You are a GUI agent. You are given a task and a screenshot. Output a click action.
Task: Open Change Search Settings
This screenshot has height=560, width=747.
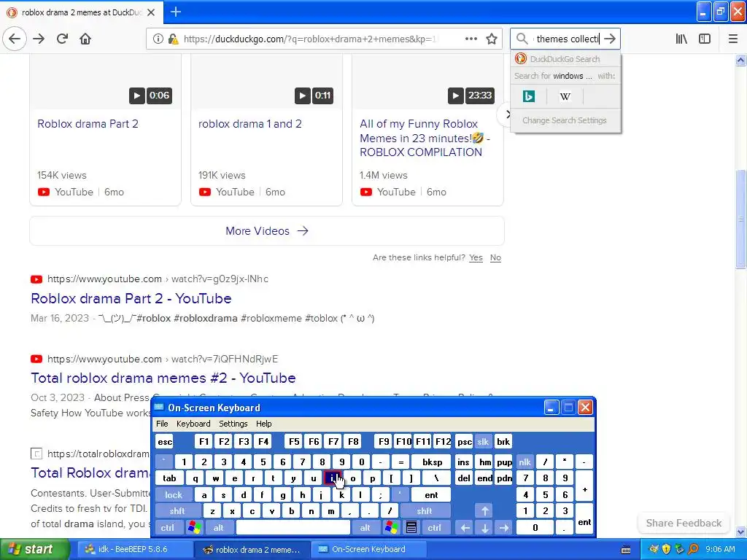pos(565,120)
